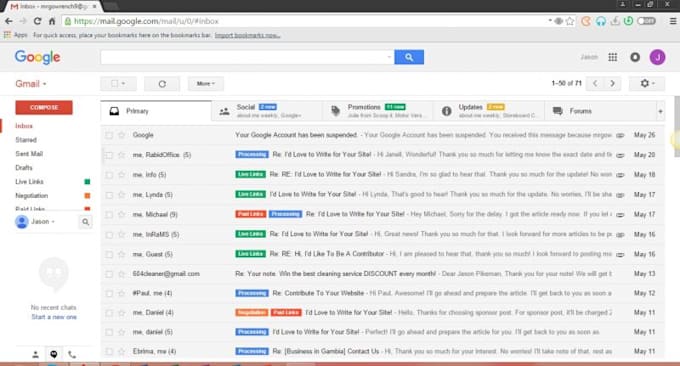Switch to the Promotions tab
Viewport: 680px width, 366px height.
click(x=378, y=111)
